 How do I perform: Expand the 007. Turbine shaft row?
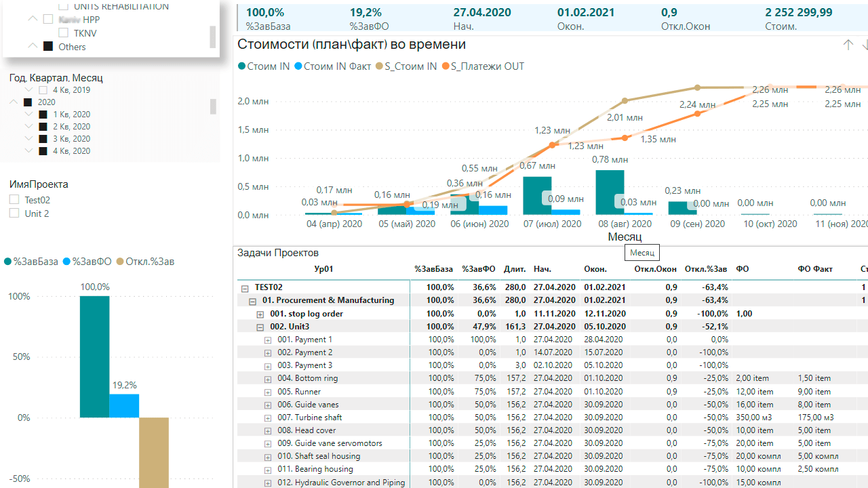(268, 418)
